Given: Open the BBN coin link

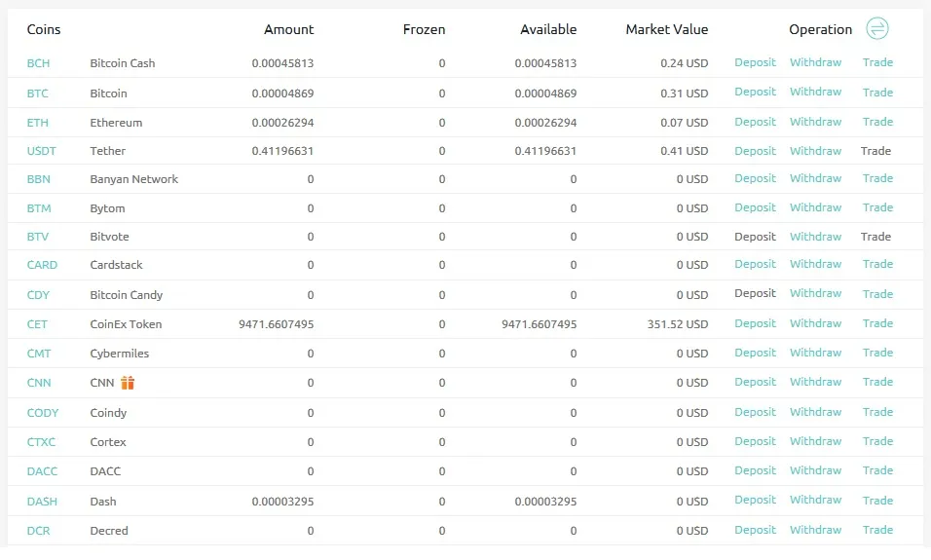Looking at the screenshot, I should tap(39, 179).
